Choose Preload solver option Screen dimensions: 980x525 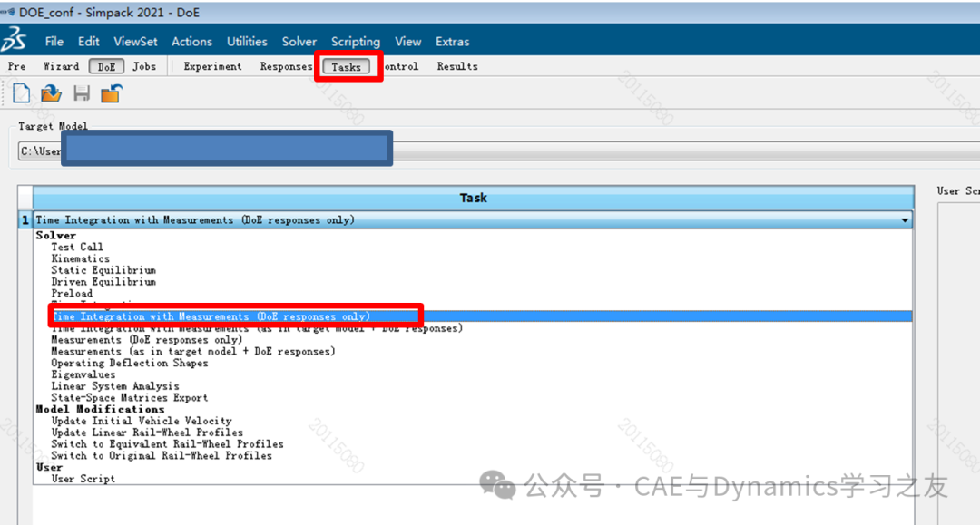(72, 294)
